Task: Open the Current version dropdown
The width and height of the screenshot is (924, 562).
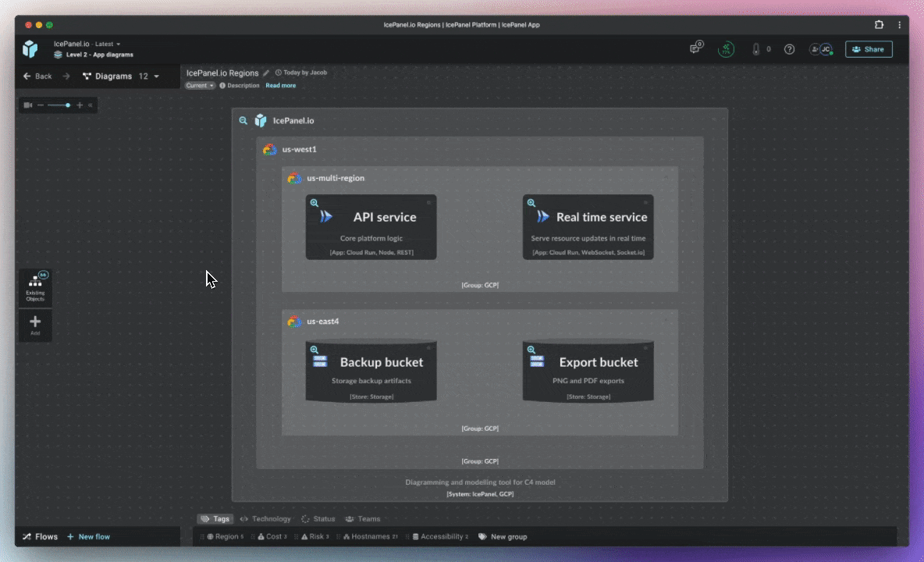Action: pos(200,86)
